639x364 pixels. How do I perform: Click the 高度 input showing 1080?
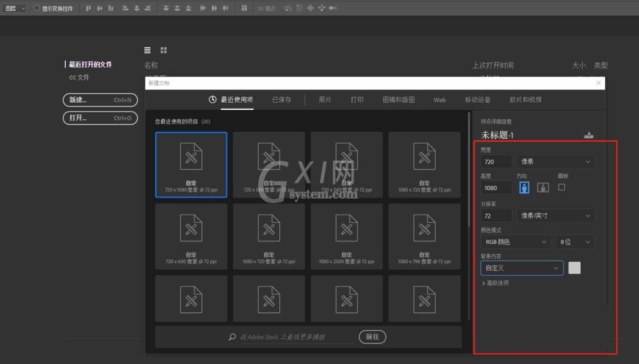click(x=496, y=188)
